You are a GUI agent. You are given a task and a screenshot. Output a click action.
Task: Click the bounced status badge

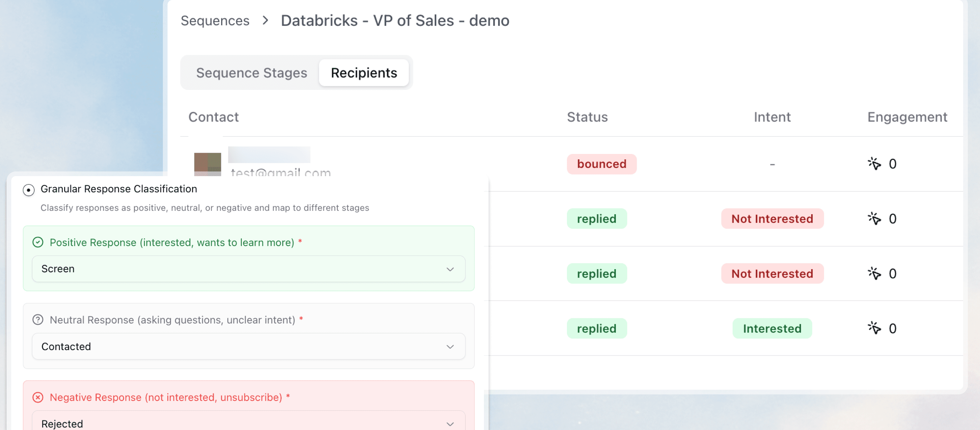602,164
